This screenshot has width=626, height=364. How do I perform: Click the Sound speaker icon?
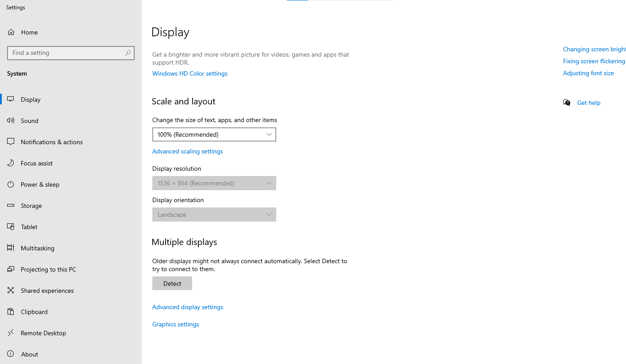tap(11, 121)
